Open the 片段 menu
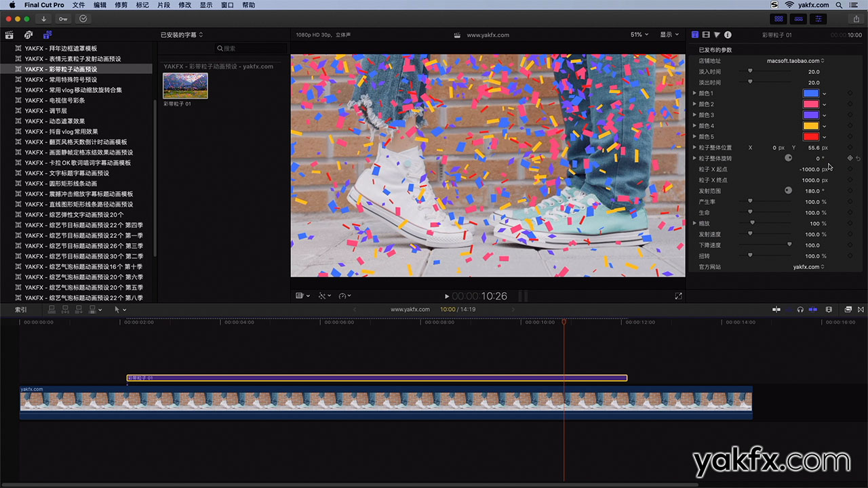Viewport: 868px width, 488px height. (x=163, y=5)
